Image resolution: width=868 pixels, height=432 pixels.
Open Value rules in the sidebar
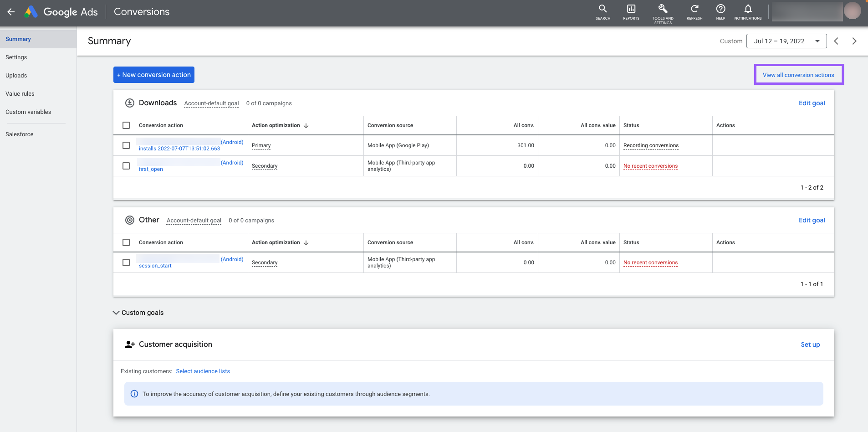click(x=20, y=94)
